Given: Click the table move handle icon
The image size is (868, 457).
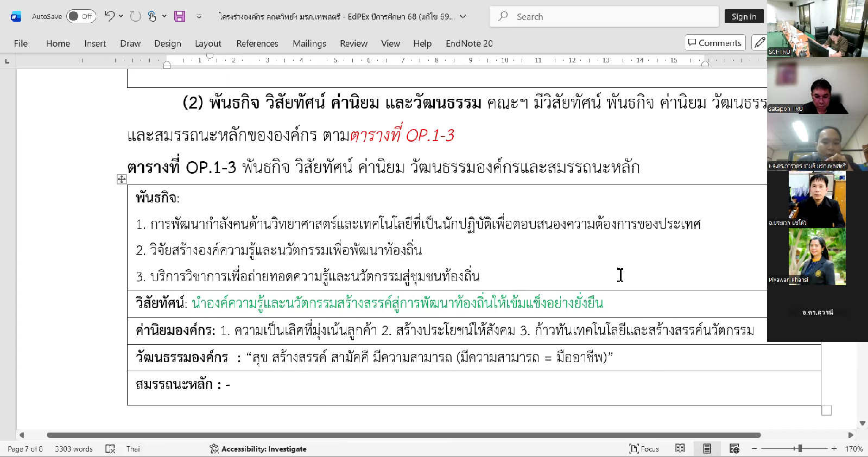Looking at the screenshot, I should 122,179.
